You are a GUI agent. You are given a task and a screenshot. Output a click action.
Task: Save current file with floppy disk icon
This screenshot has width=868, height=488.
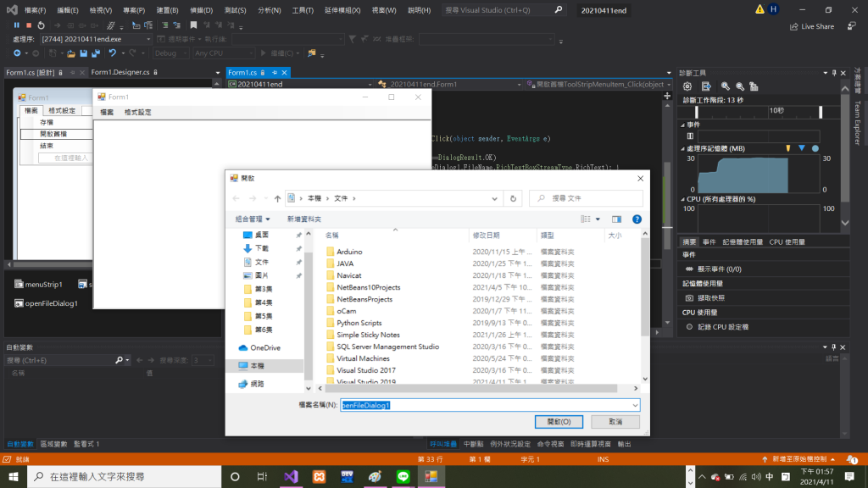tap(84, 53)
